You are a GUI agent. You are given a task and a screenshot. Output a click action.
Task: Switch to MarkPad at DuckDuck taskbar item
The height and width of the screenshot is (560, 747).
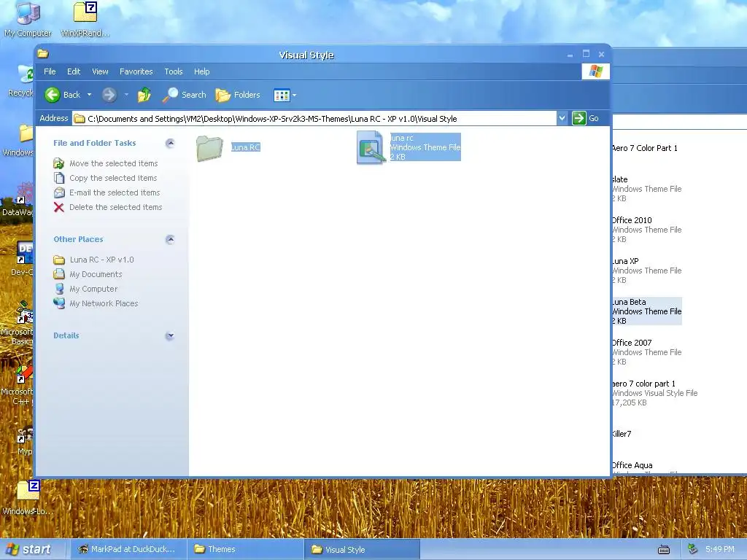[127, 549]
